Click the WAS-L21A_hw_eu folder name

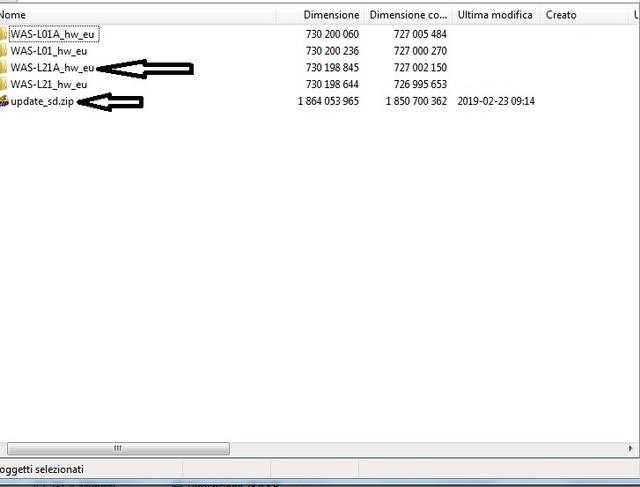coord(52,68)
